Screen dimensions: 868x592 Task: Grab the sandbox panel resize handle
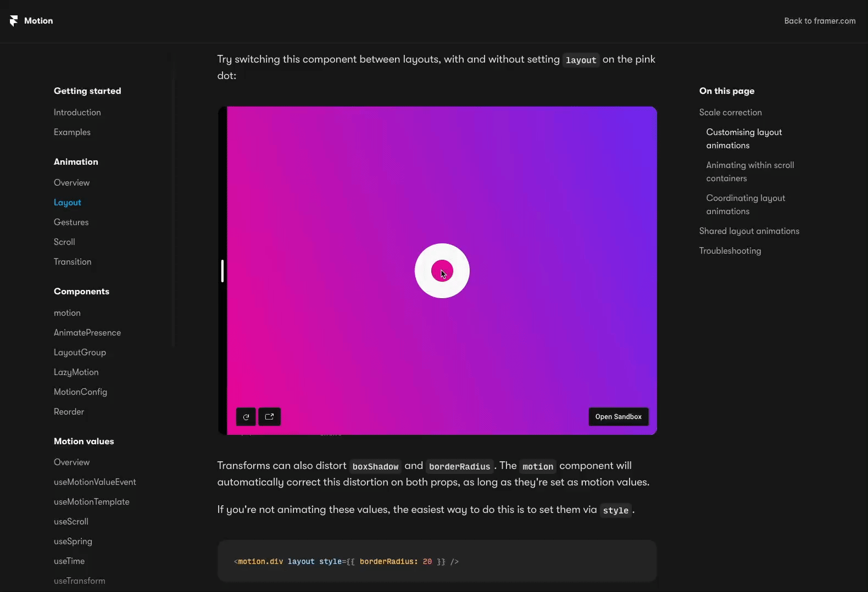pyautogui.click(x=222, y=271)
